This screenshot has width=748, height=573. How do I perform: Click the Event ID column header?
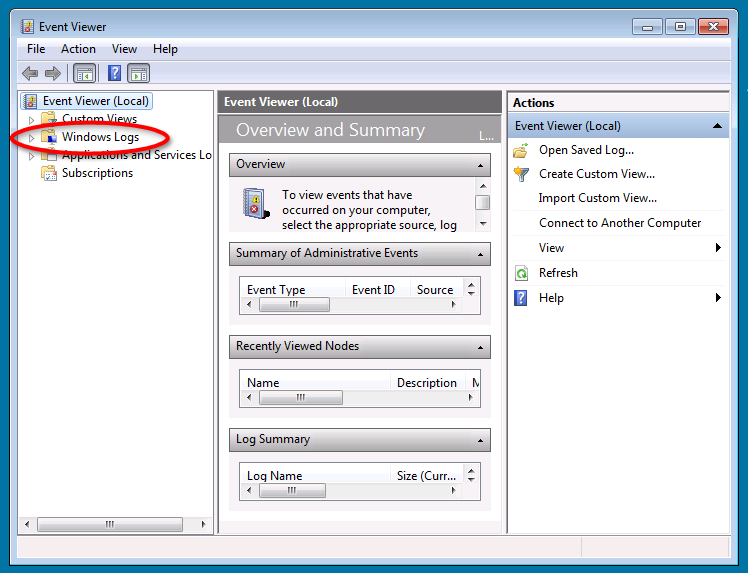click(377, 290)
